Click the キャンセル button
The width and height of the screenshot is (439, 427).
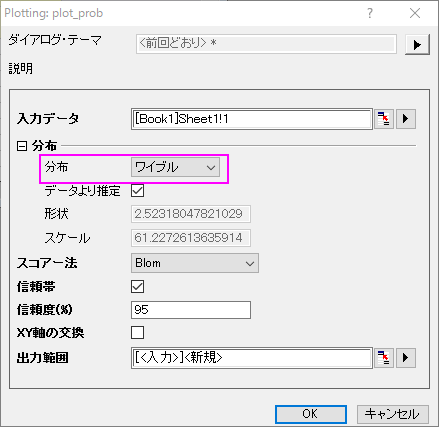(x=392, y=414)
